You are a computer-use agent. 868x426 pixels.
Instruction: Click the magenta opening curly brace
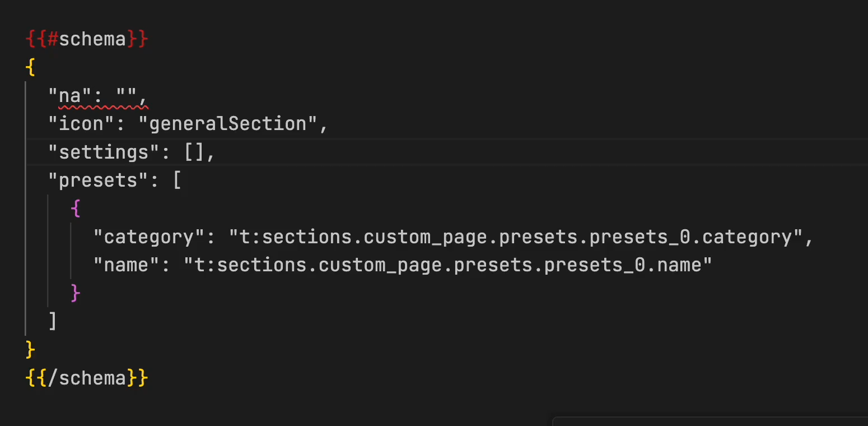pos(76,209)
